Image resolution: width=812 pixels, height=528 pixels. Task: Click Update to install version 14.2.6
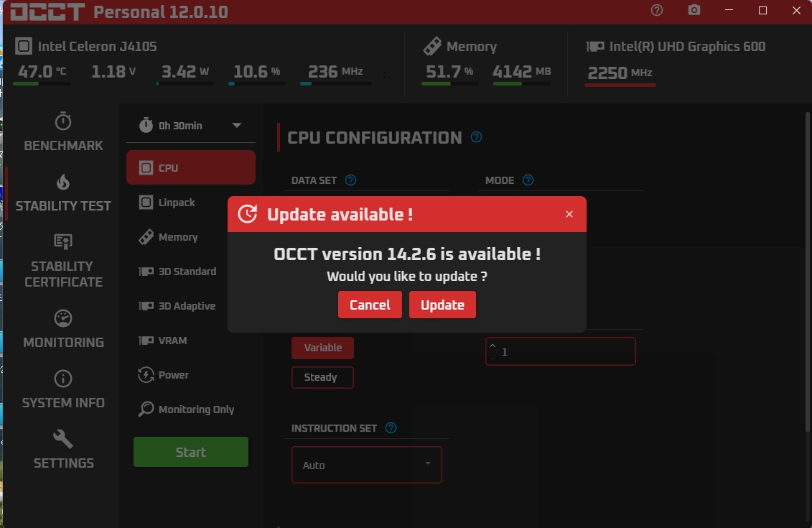(442, 304)
